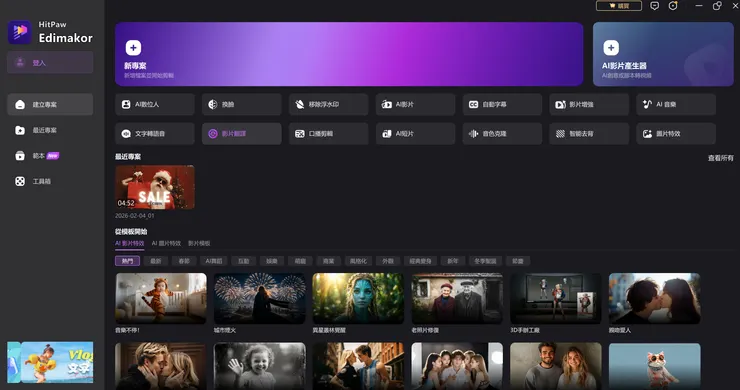The image size is (740, 390).
Task: Open the AI短片 short clips tool
Action: coord(415,134)
